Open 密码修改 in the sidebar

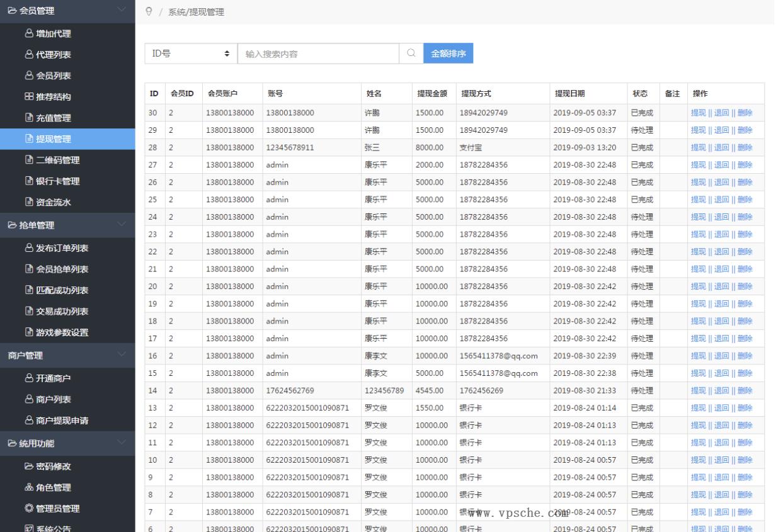coord(67,467)
